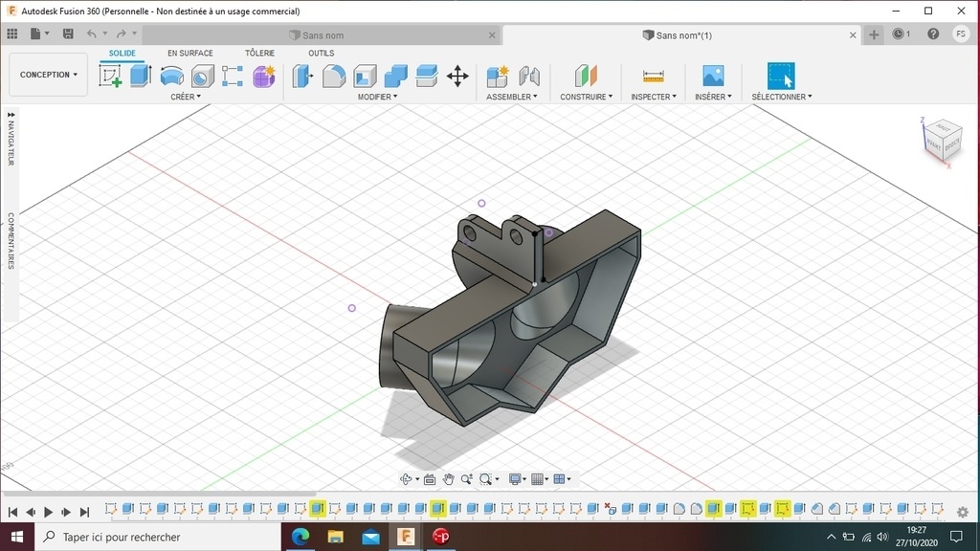Expand the MODIFIER menu
980x551 pixels.
[377, 97]
